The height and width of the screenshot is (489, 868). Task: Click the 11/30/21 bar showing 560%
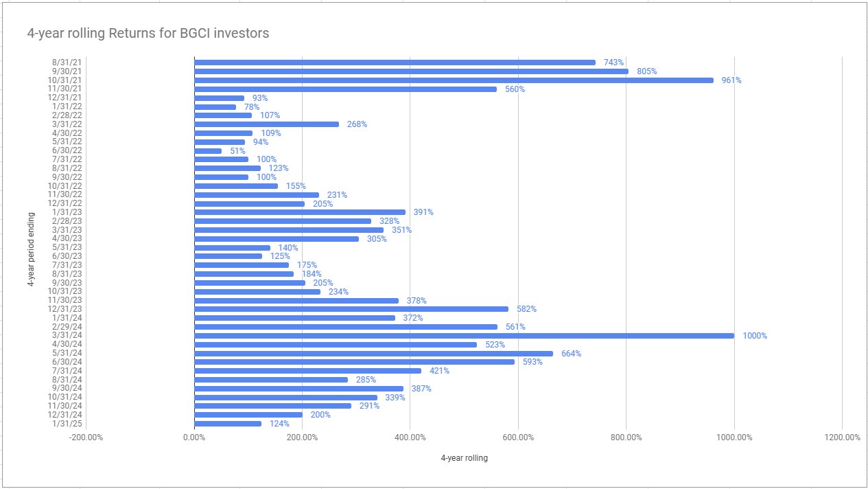pos(345,89)
